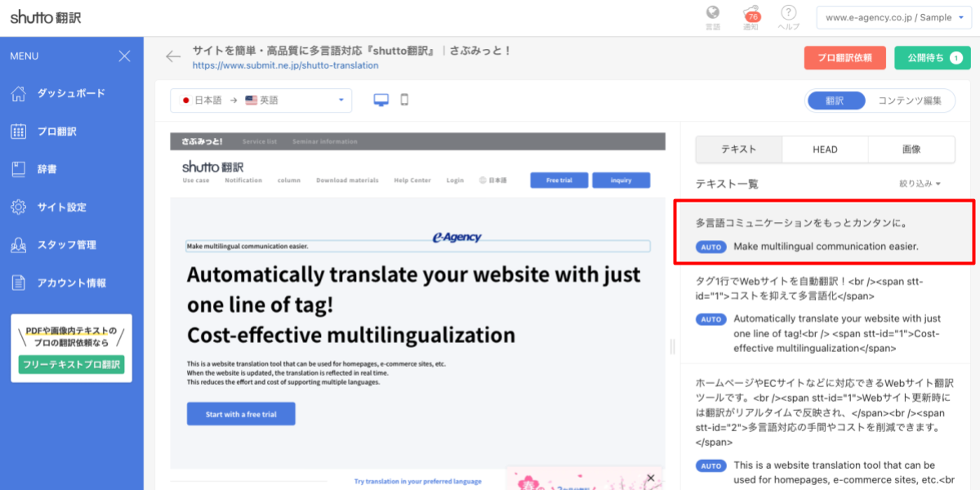This screenshot has height=490, width=980.
Task: Select the 翻訳 mode toggle
Action: click(x=835, y=100)
